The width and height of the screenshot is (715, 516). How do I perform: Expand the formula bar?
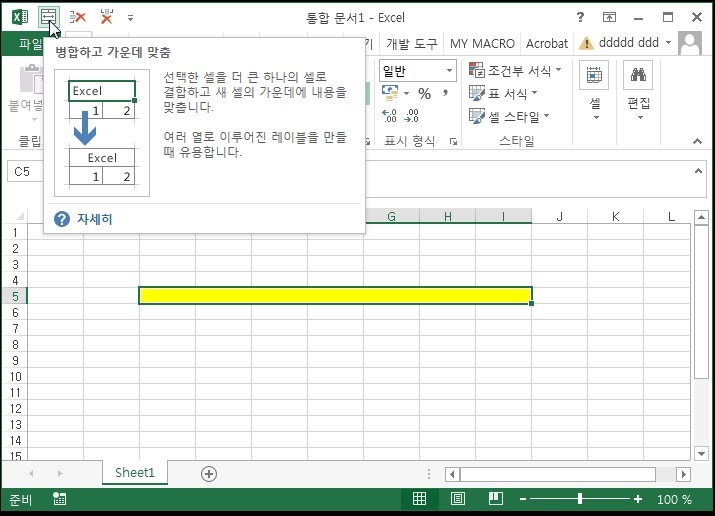[698, 171]
